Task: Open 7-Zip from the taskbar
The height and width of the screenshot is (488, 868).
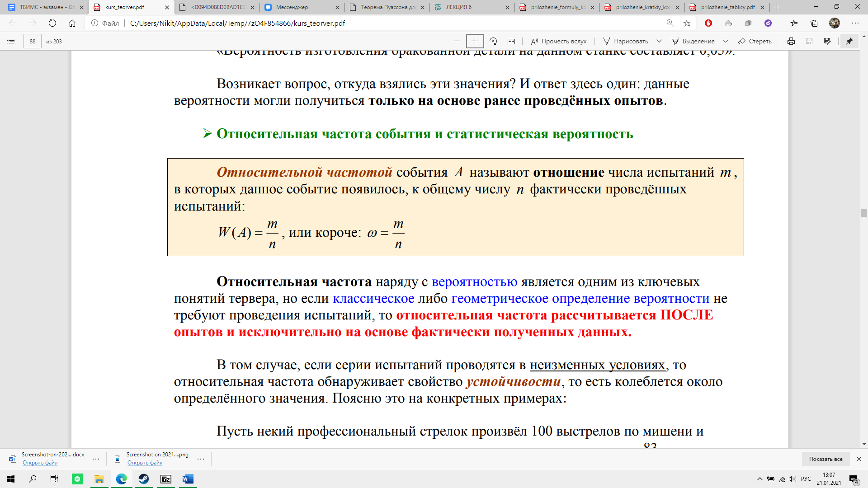Action: 166,479
